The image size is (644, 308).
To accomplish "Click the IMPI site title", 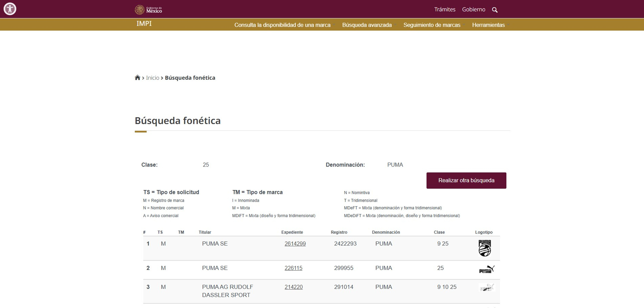I will point(144,24).
